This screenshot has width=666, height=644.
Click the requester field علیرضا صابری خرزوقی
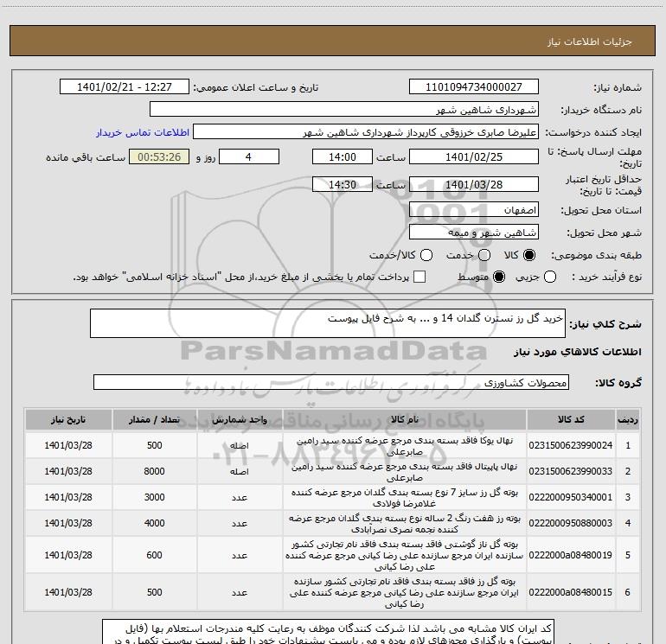point(366,132)
